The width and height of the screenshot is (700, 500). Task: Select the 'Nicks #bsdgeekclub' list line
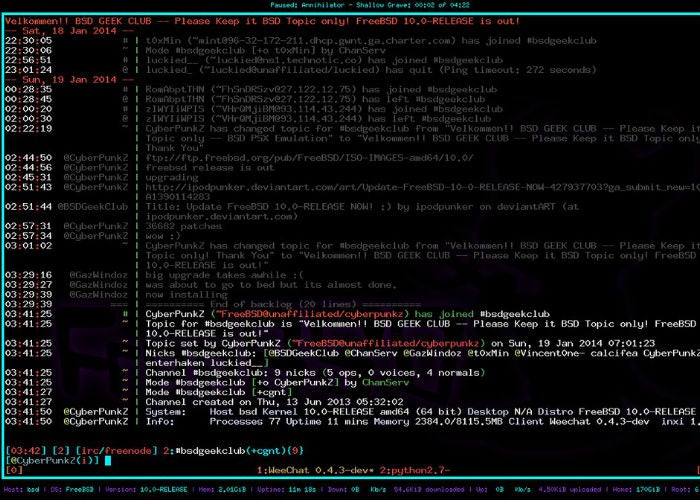[422, 358]
